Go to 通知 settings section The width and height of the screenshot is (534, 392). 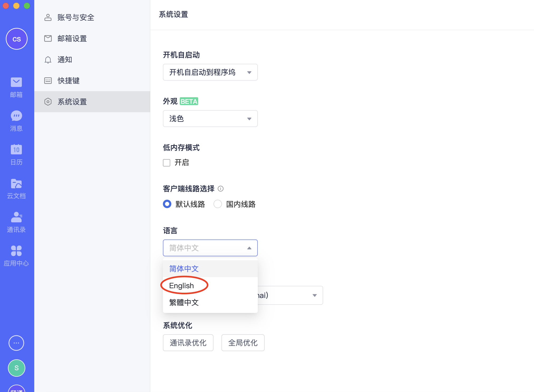(92, 60)
